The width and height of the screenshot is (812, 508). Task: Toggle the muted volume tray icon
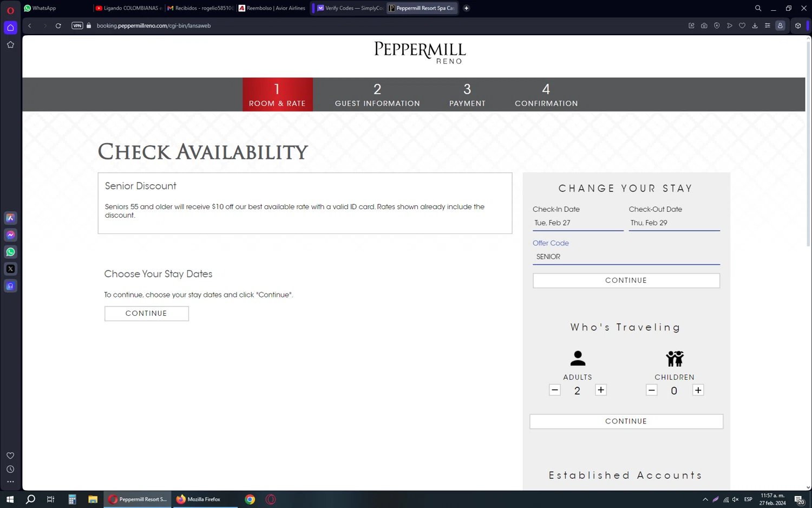pos(735,499)
